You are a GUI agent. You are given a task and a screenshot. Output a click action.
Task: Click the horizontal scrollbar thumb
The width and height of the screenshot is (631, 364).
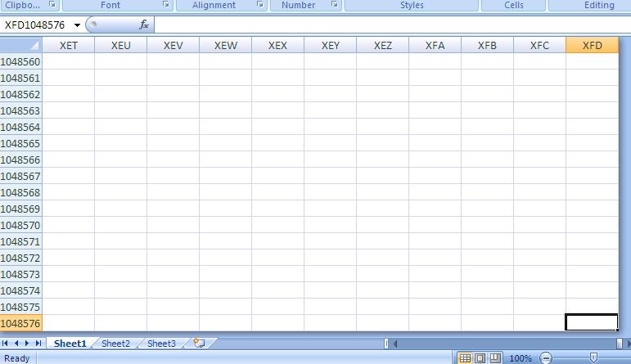pyautogui.click(x=620, y=344)
